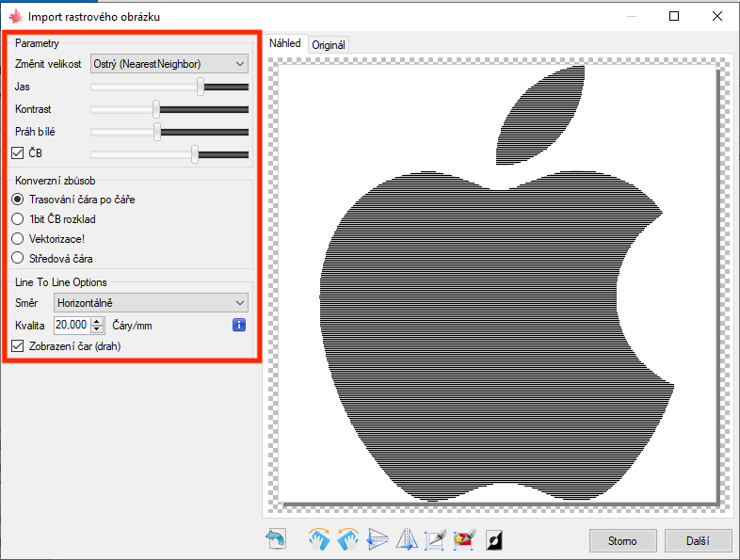Click the blue undo arrow icon
This screenshot has width=740, height=560.
[x=276, y=539]
